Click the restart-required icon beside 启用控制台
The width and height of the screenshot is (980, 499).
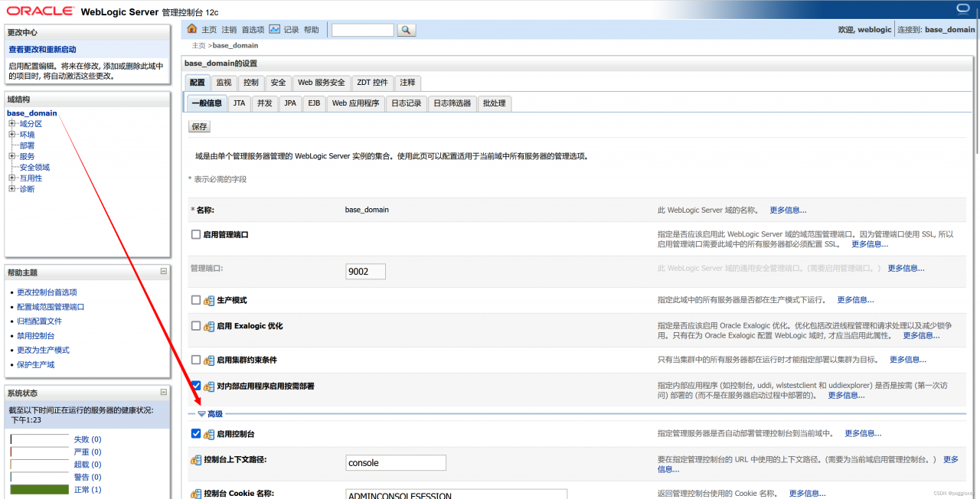tap(209, 435)
